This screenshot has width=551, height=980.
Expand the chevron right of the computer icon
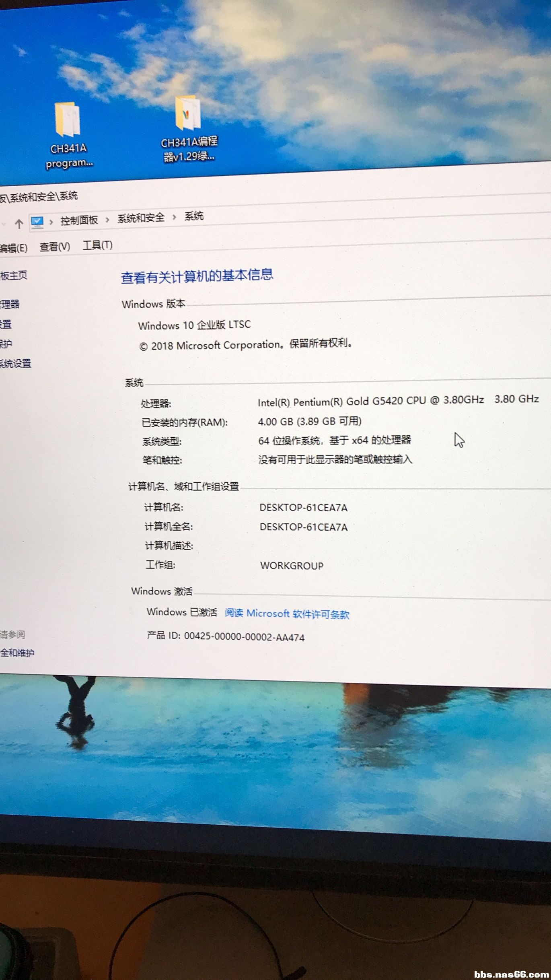coord(51,221)
